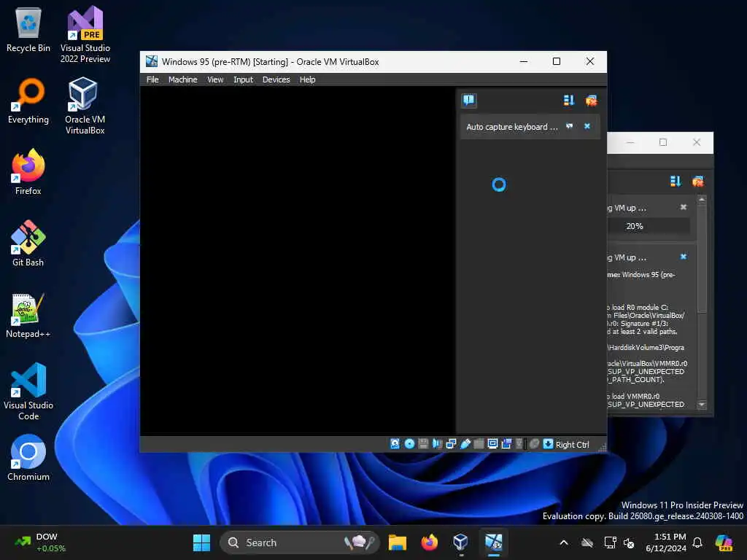This screenshot has width=747, height=560.
Task: Click the CPU execution engine indicator
Action: (x=520, y=444)
